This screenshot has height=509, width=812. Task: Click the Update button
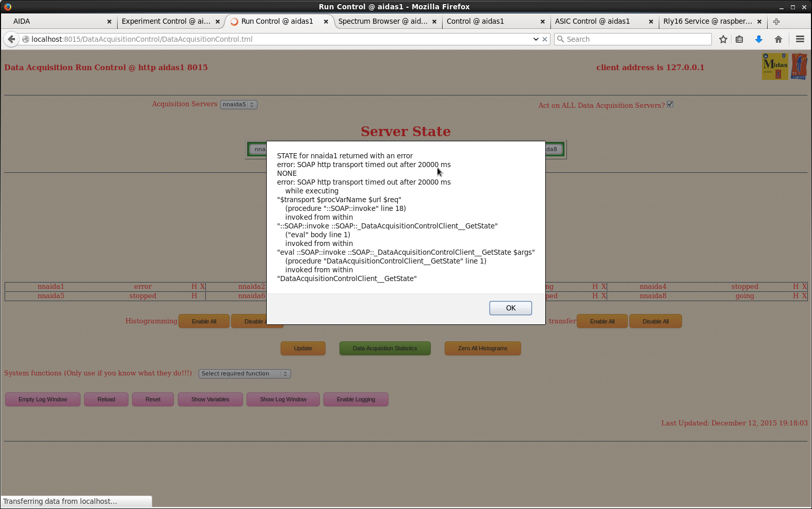[x=303, y=349]
